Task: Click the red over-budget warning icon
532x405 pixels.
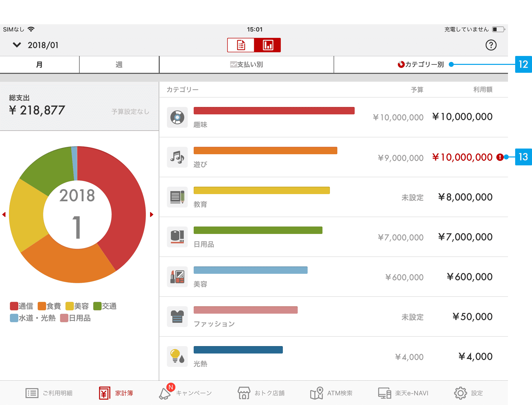Action: 500,157
